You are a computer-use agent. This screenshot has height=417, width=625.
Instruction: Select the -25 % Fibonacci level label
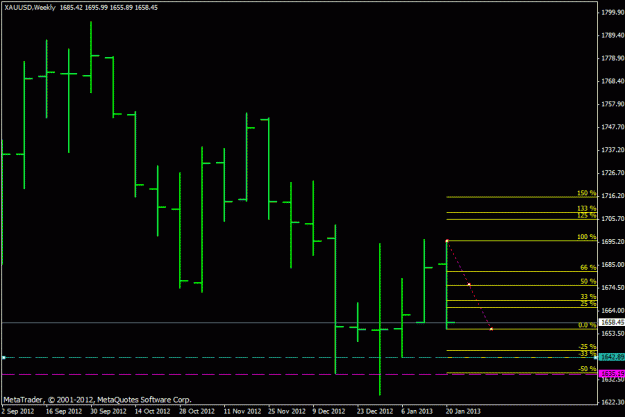pos(587,347)
